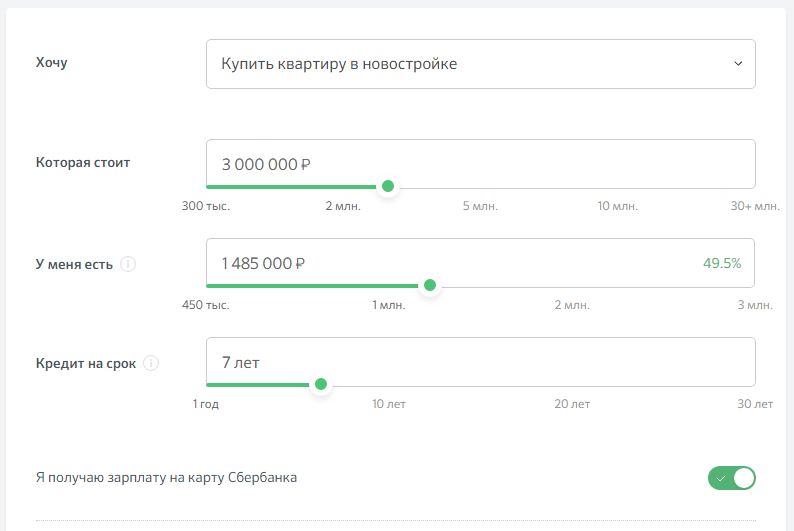Click the '450 тыс.' down payment label
This screenshot has width=794, height=531.
pyautogui.click(x=206, y=305)
